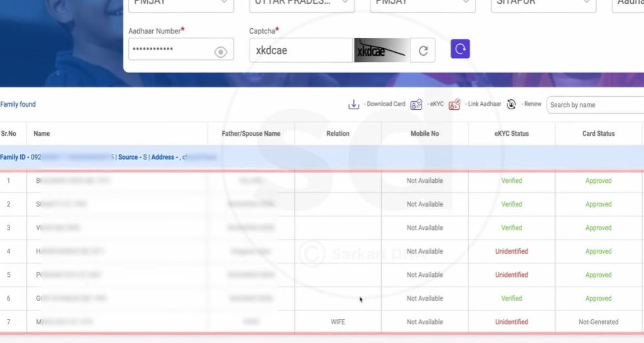Click the Captcha text box containing xkdcae
The width and height of the screenshot is (644, 343).
point(301,51)
